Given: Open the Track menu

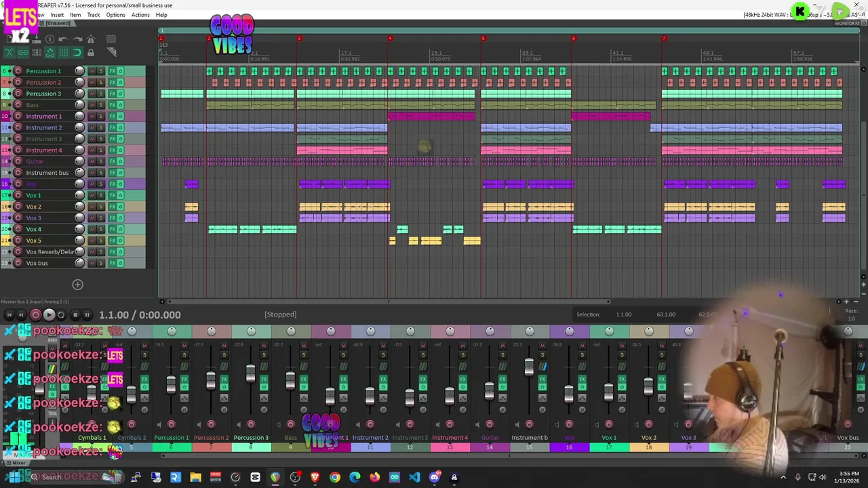Looking at the screenshot, I should [94, 15].
